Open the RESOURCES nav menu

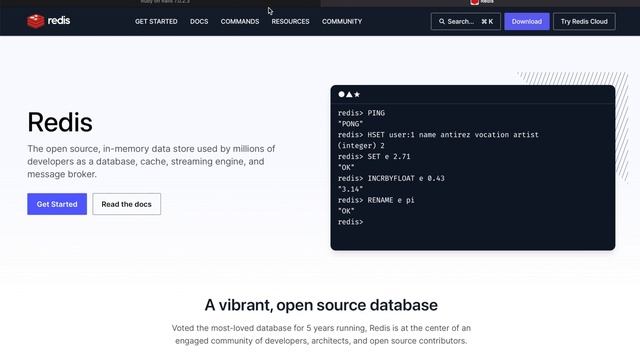[x=290, y=22]
